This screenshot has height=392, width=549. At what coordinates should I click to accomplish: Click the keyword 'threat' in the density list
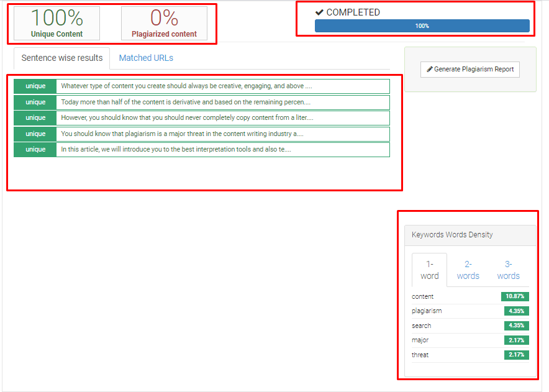420,355
